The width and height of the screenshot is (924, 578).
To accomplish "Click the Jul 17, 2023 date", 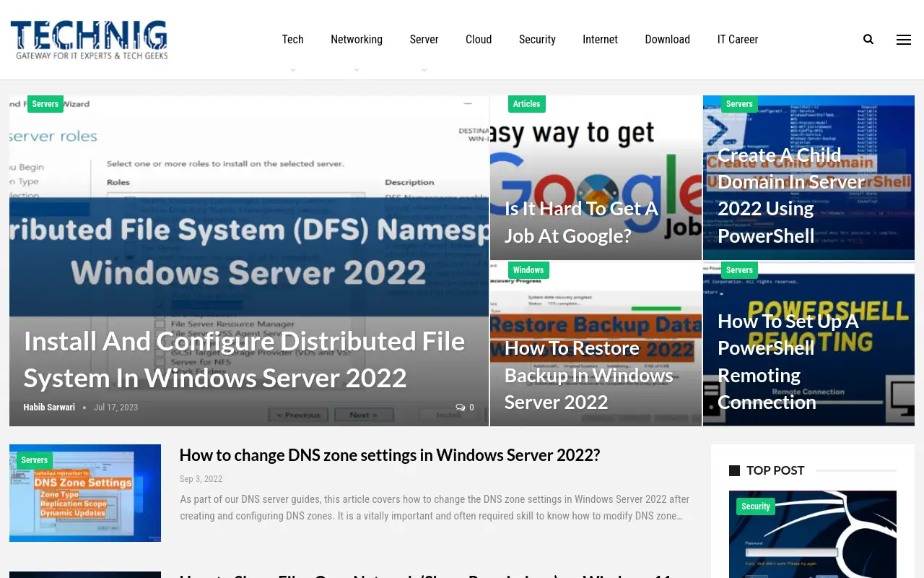I will 115,407.
